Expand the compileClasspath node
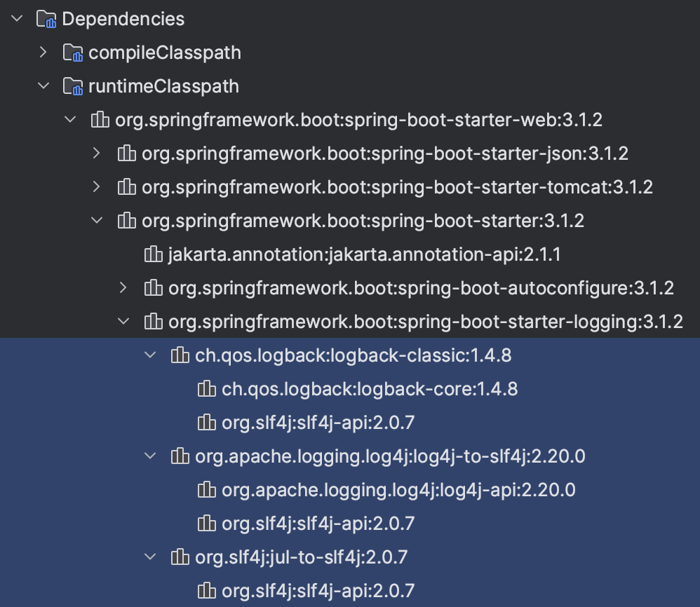This screenshot has width=700, height=607. 43,53
